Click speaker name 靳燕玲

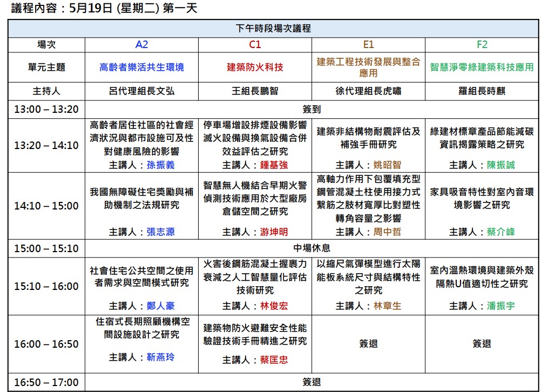pos(161,357)
